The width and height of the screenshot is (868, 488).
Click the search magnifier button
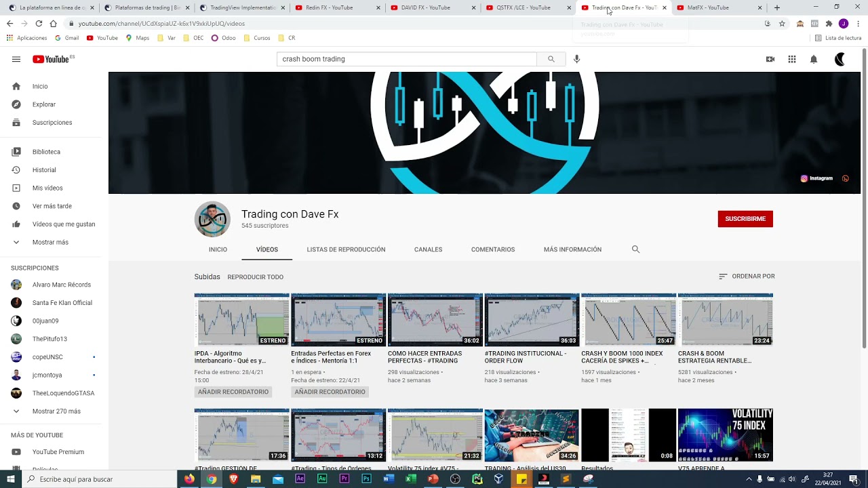point(551,59)
